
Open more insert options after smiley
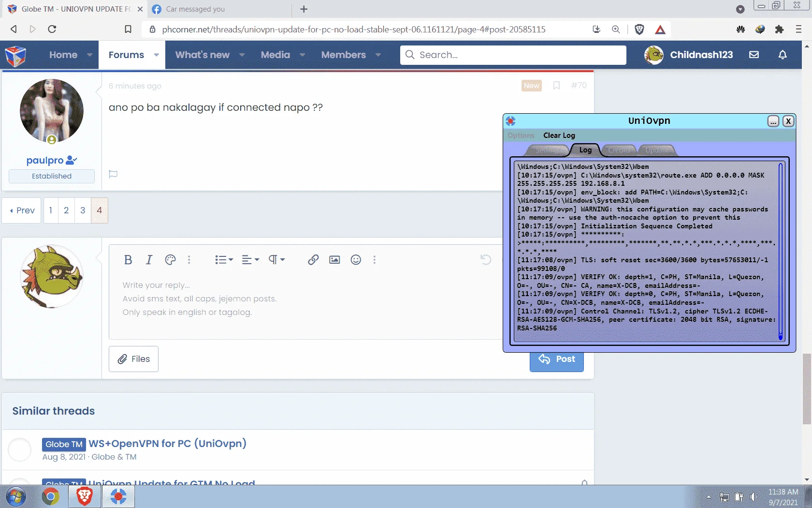tap(375, 260)
